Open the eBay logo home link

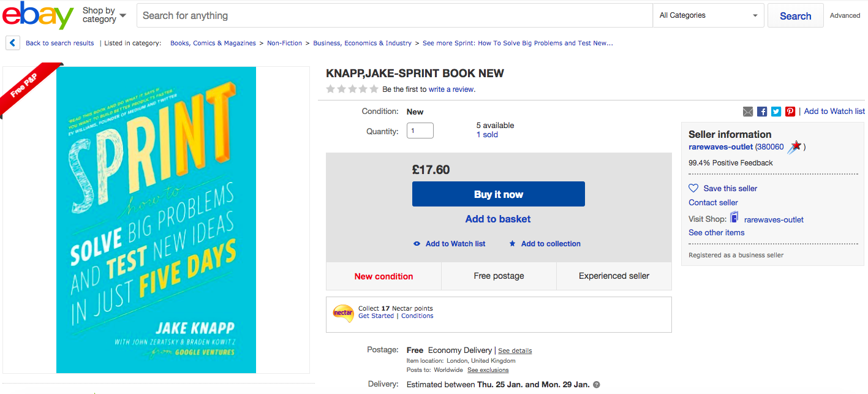tap(38, 16)
